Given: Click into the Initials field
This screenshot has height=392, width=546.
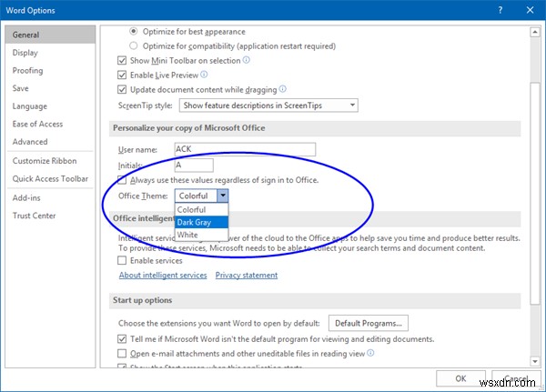Looking at the screenshot, I should pyautogui.click(x=194, y=165).
